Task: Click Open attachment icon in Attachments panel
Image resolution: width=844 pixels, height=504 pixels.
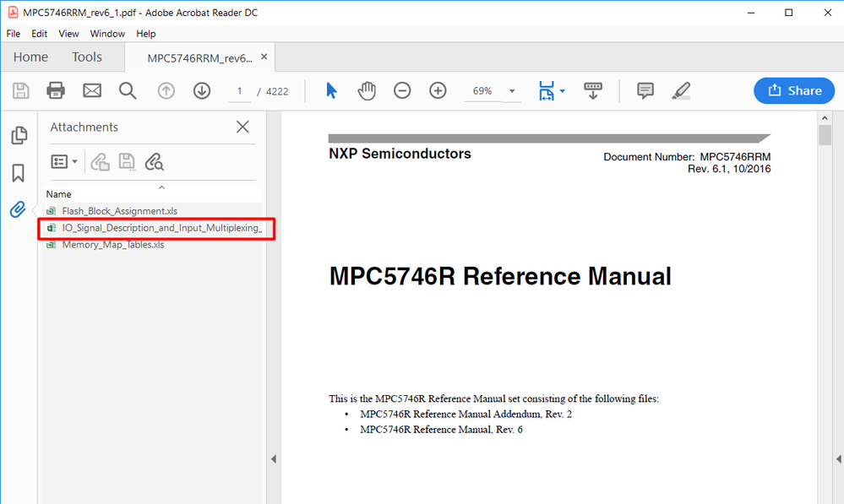Action: 100,161
